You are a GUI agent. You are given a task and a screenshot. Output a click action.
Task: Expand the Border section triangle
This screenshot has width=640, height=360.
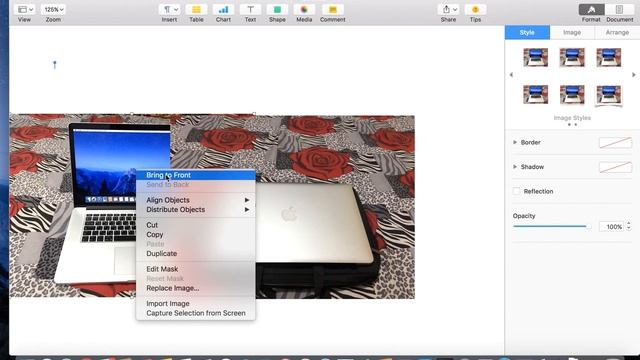[x=515, y=142]
